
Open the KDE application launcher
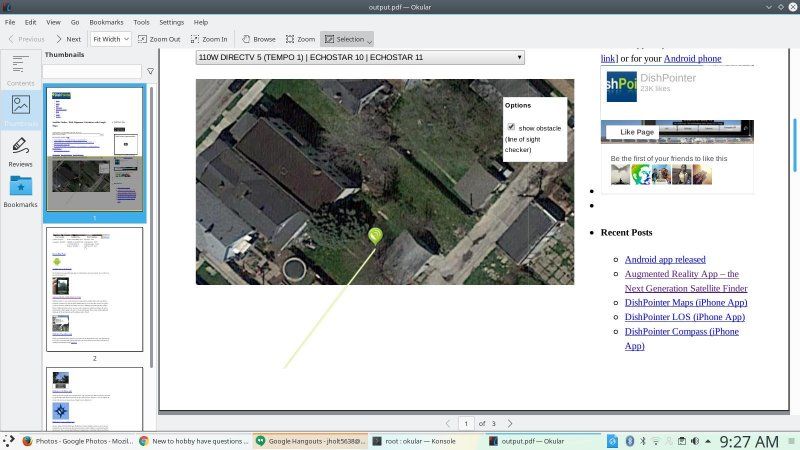(x=9, y=441)
